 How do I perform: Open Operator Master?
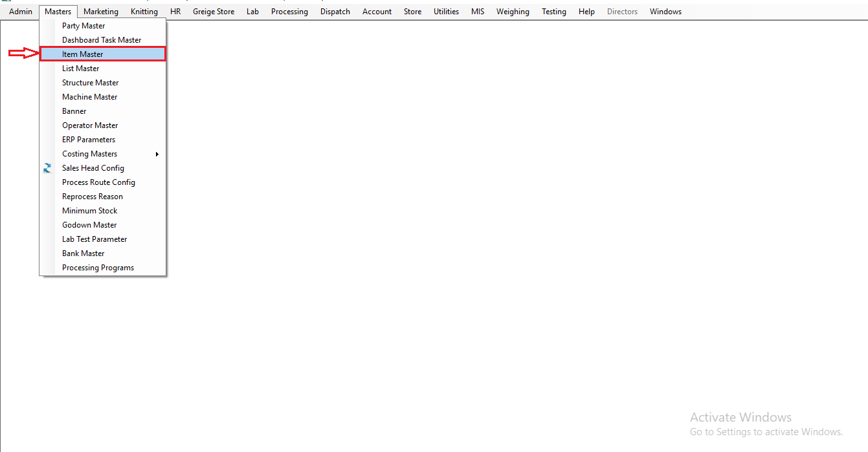[103, 125]
